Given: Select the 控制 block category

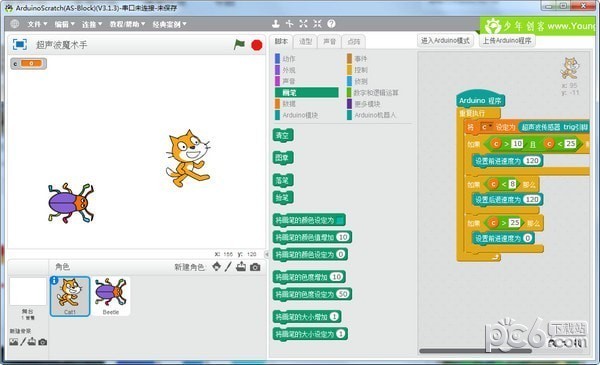Looking at the screenshot, I should 357,70.
